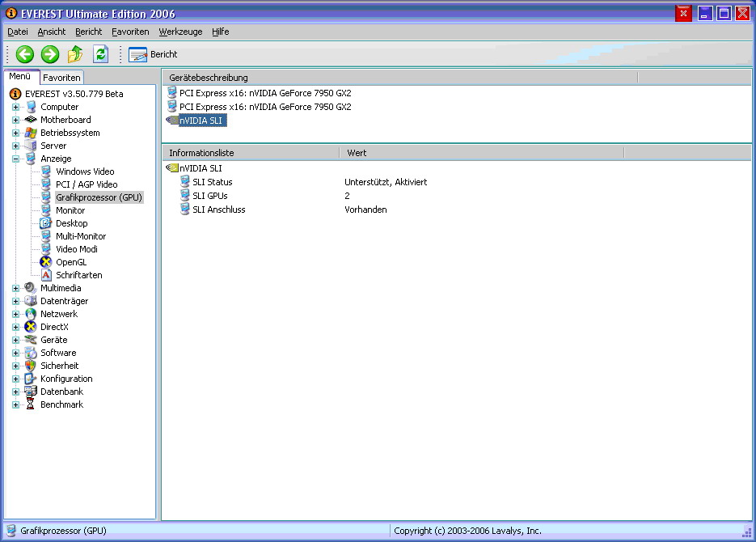Select the first GeForce 7950 GX2 device
This screenshot has width=756, height=542.
(265, 93)
